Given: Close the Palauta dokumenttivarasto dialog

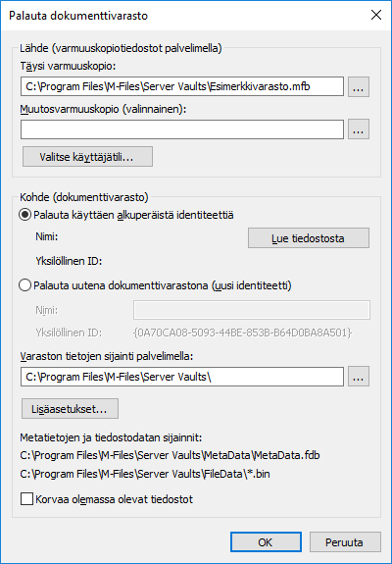Looking at the screenshot, I should [x=376, y=15].
